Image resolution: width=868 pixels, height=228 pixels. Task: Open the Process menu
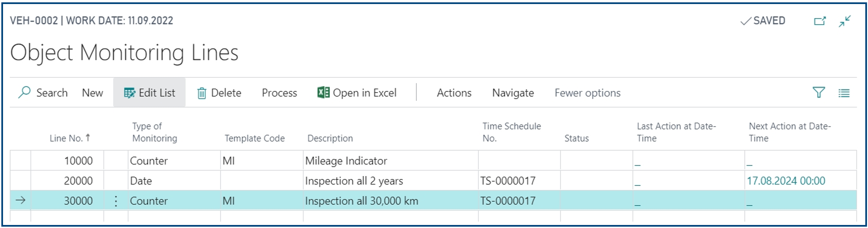(x=279, y=93)
